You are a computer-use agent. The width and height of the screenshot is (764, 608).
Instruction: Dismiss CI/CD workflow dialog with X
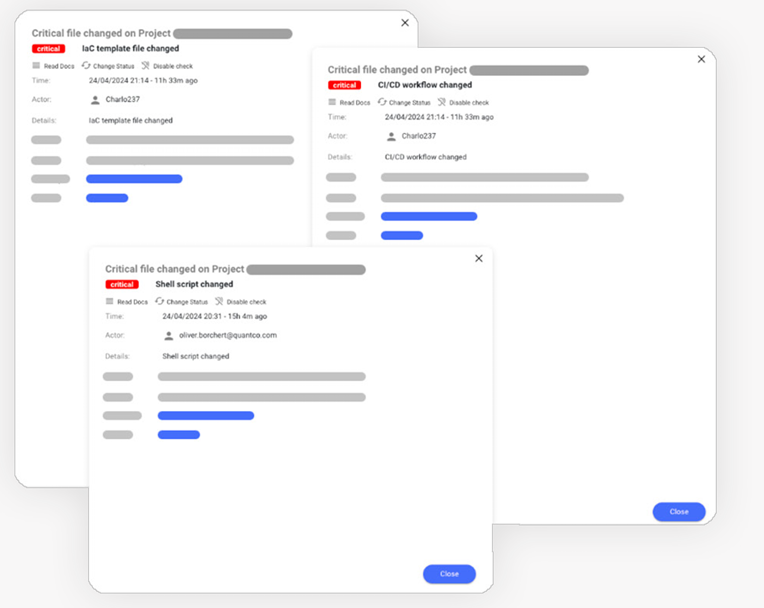point(701,59)
